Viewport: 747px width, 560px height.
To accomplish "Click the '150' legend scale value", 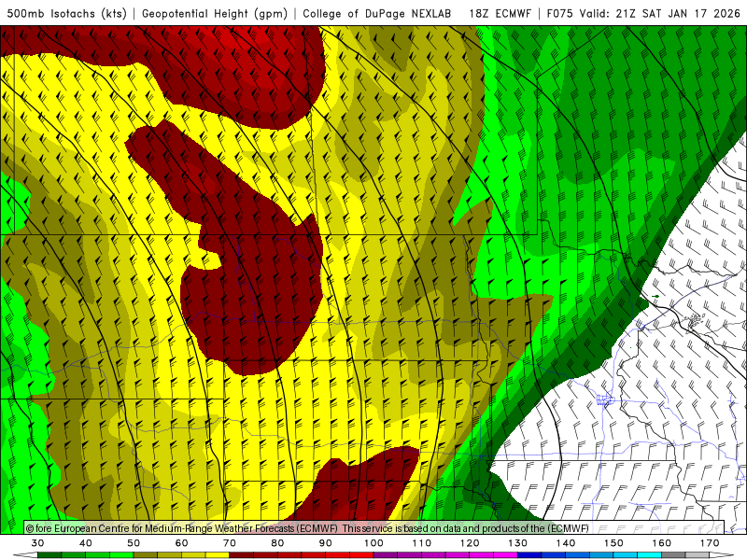I will pos(614,543).
